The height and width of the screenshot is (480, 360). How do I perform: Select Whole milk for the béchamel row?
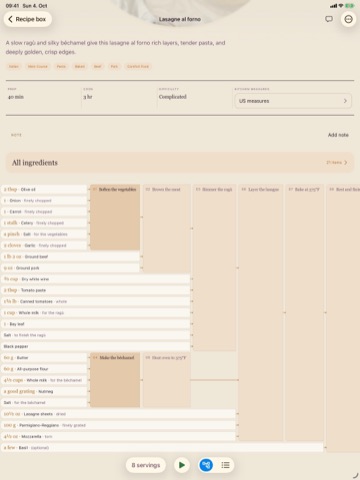pyautogui.click(x=44, y=380)
